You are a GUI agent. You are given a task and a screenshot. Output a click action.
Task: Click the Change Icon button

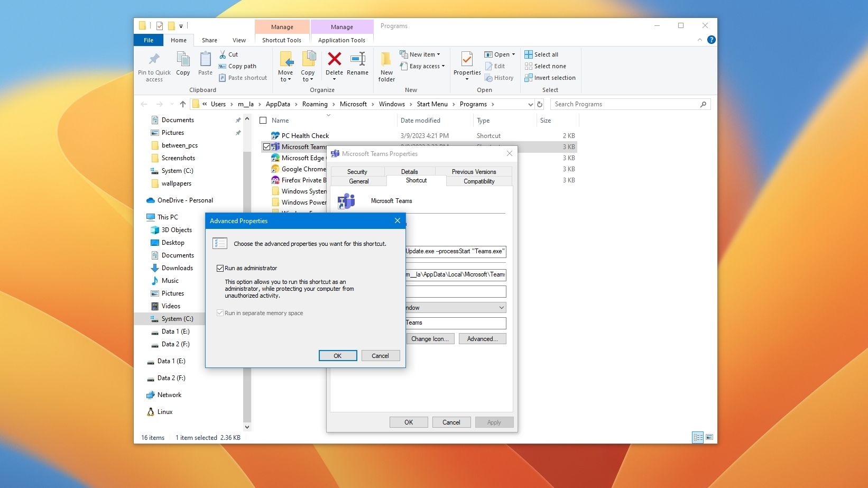coord(429,339)
